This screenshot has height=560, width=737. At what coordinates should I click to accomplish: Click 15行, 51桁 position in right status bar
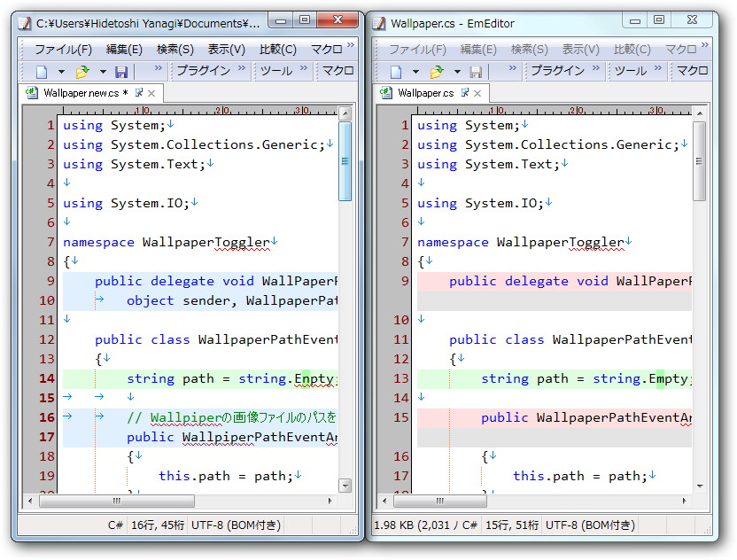coord(512,525)
